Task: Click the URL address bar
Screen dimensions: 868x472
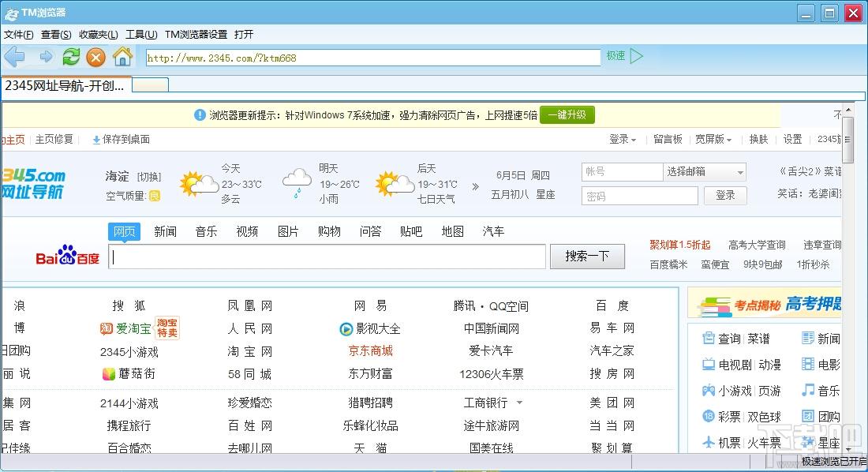Action: coord(373,58)
